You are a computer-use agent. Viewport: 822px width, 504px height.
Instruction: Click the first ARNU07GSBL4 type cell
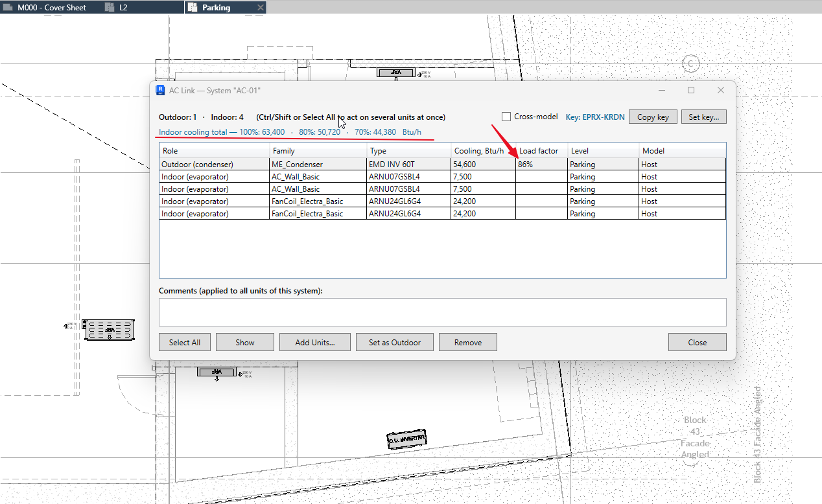pyautogui.click(x=408, y=177)
